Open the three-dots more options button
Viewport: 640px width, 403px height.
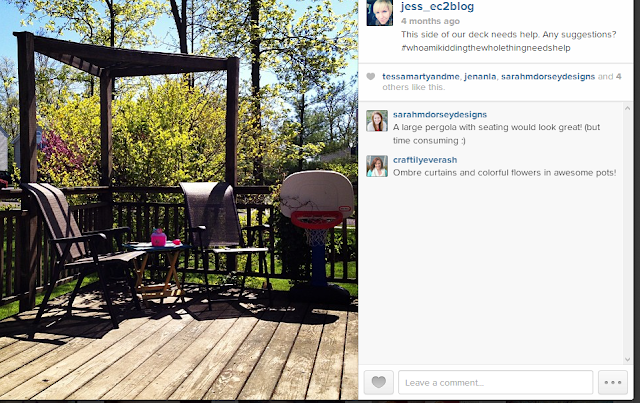coord(613,382)
